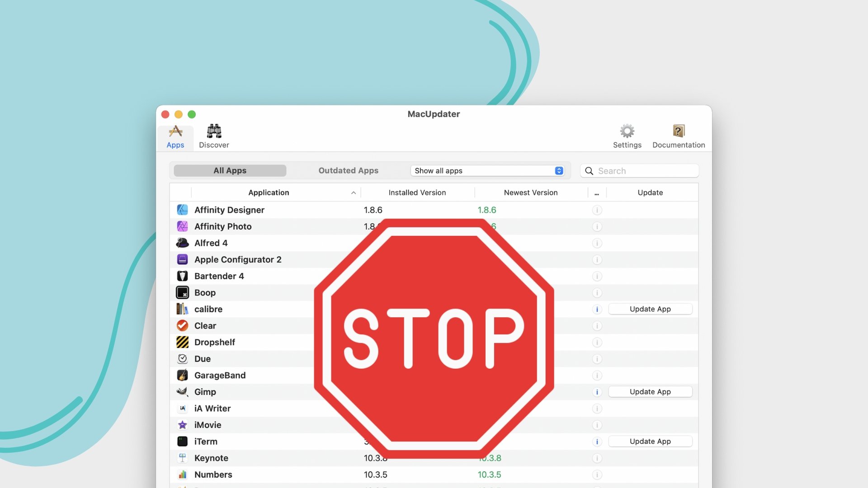Open the Documentation book icon
The image size is (868, 488).
tap(679, 131)
